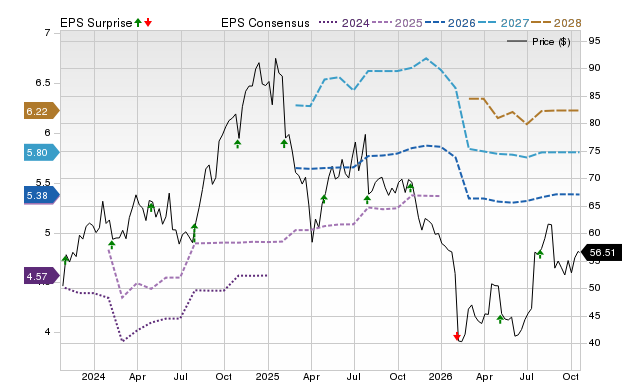This screenshot has height=382, width=640.
Task: Click the 70 label on the price axis
Action: [x=594, y=178]
